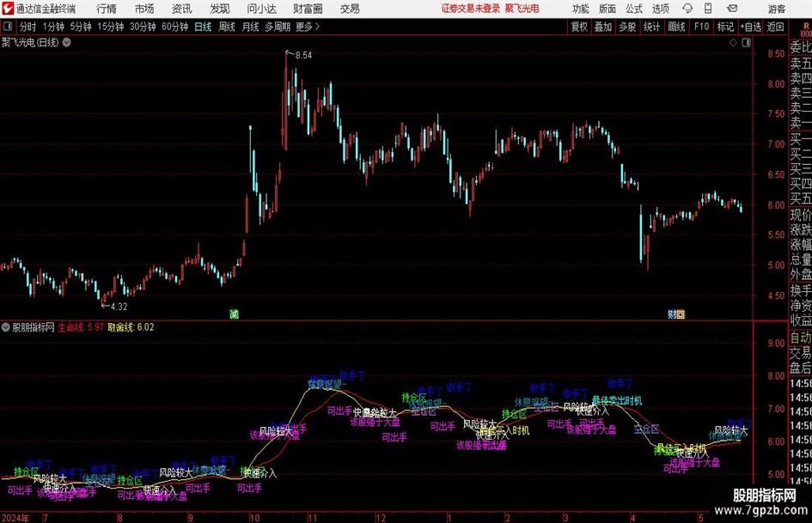Select the 日线 daily period tab

203,27
